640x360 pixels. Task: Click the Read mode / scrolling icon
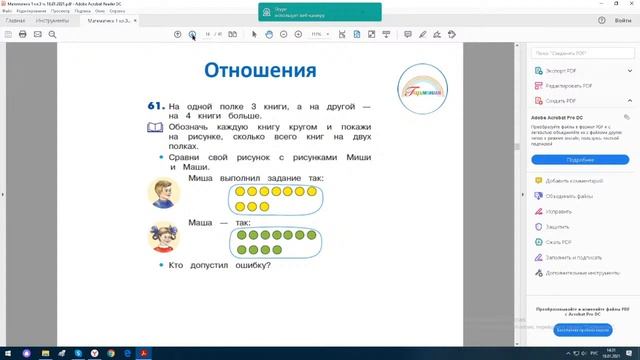386,34
